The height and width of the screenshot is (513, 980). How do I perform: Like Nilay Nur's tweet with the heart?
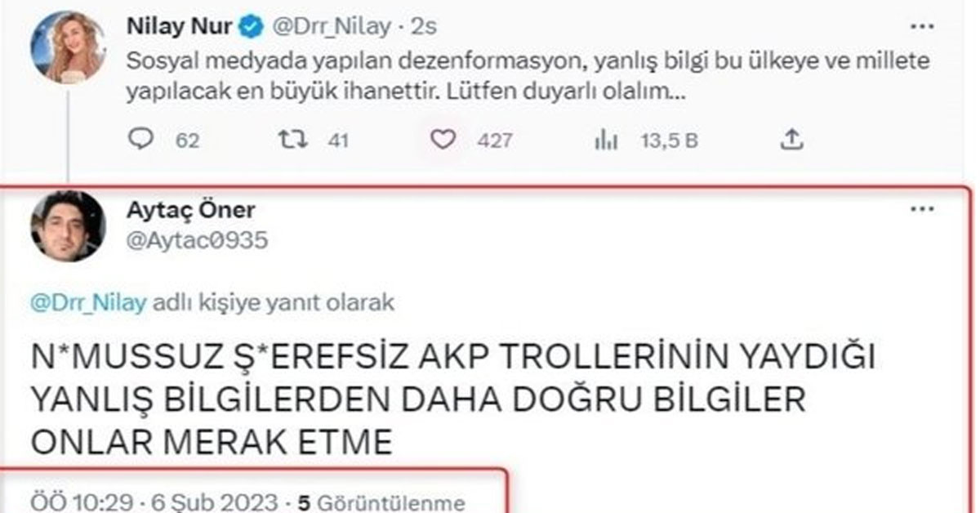442,141
